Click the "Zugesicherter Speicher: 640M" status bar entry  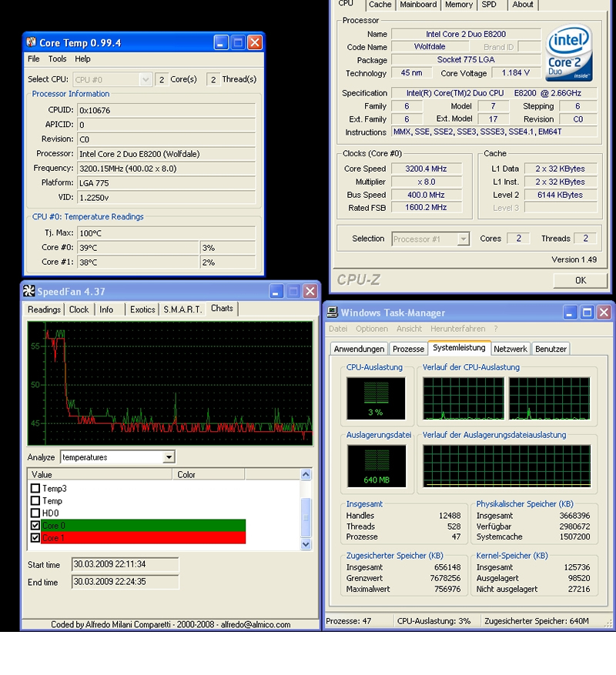pos(537,621)
